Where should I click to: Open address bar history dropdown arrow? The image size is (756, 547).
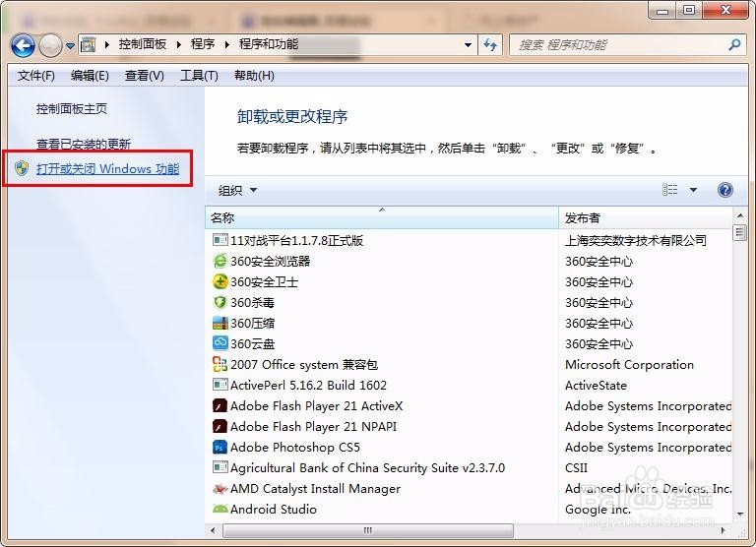click(468, 45)
